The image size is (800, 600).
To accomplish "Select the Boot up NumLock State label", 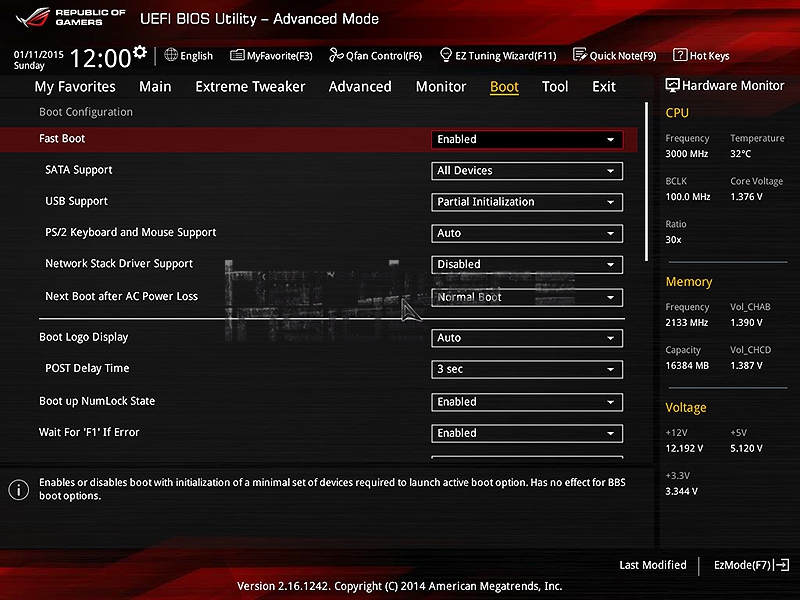I will (97, 401).
